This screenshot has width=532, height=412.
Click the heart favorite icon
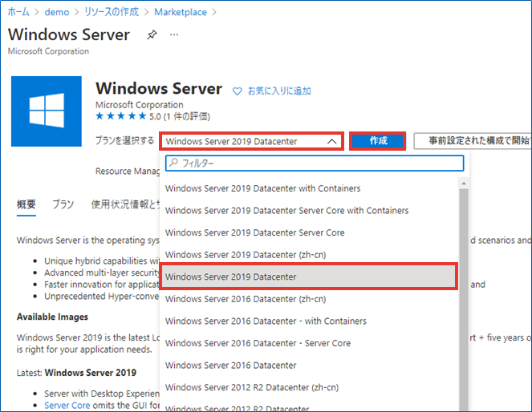(x=238, y=91)
